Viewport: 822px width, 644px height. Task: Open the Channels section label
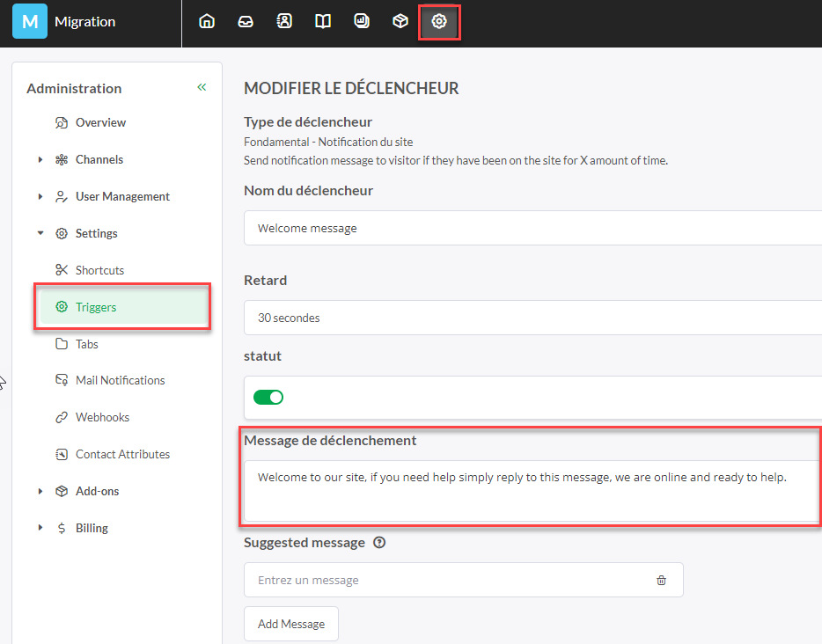pyautogui.click(x=99, y=160)
